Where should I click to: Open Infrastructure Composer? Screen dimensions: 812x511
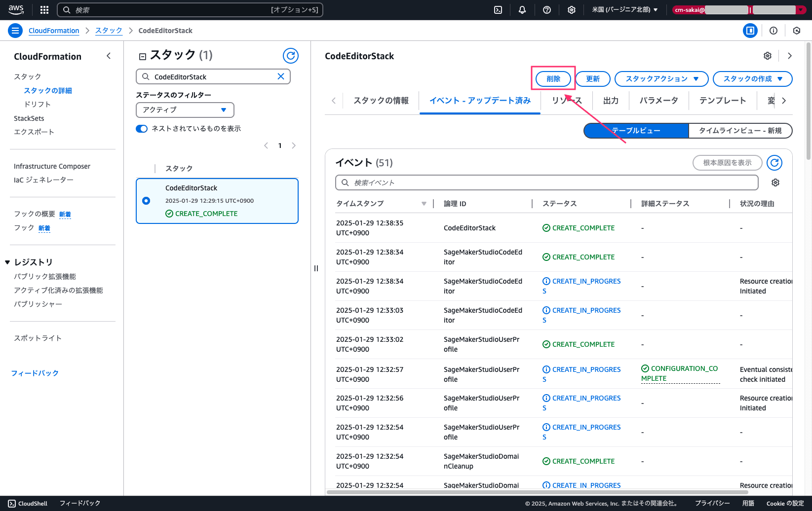tap(52, 166)
